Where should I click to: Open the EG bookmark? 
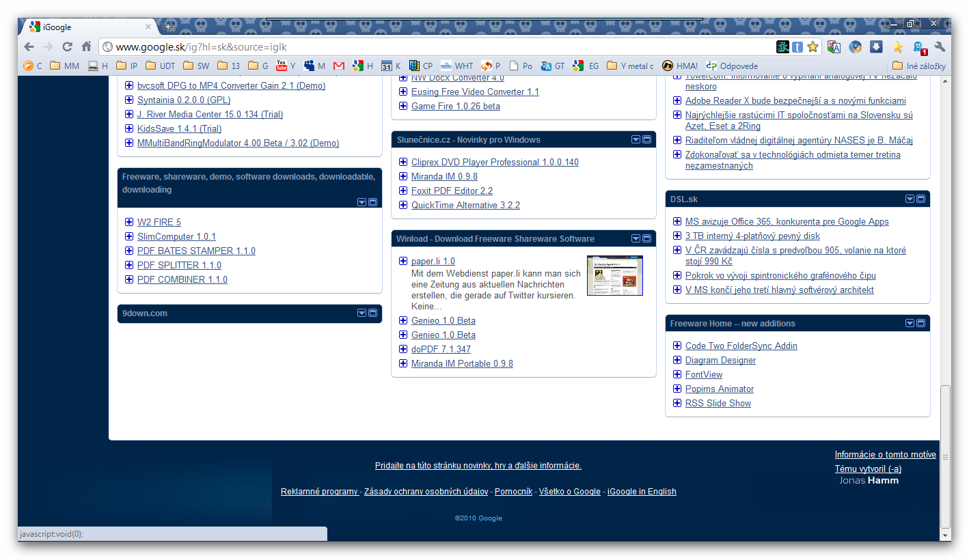tap(586, 66)
